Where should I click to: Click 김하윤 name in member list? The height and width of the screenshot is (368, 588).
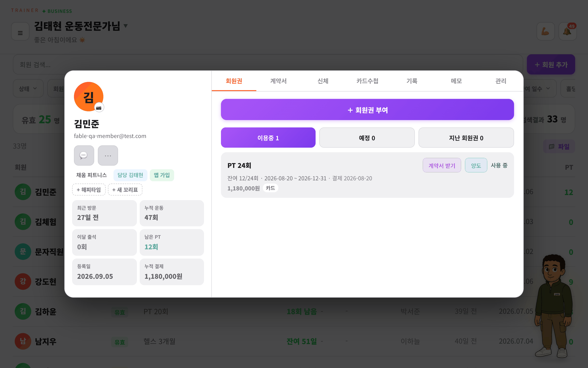pos(46,311)
